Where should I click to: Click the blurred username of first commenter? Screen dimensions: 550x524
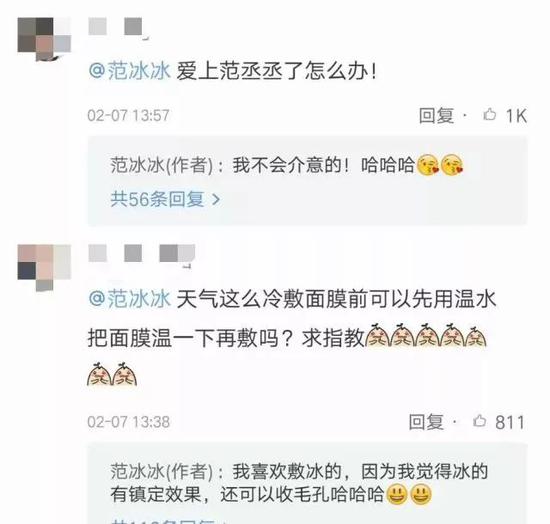(117, 27)
